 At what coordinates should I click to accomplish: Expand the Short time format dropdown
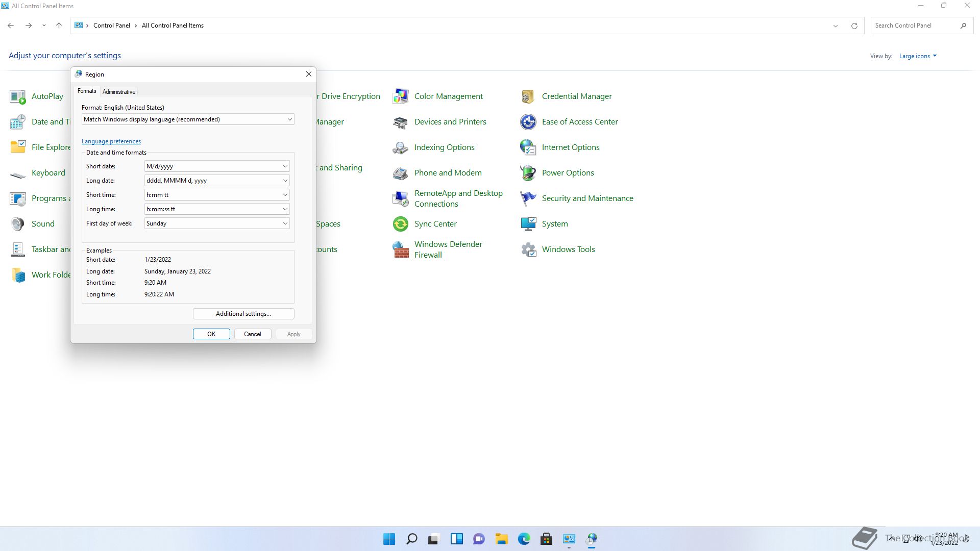[217, 195]
